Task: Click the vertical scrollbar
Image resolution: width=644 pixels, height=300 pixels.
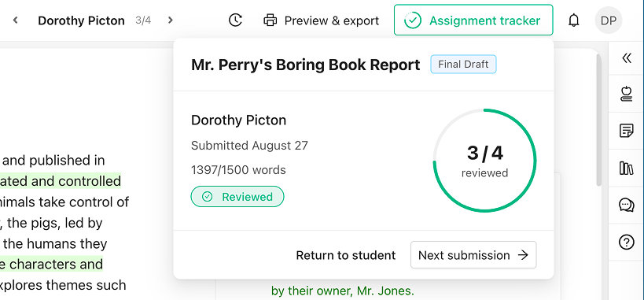Action: (599, 120)
